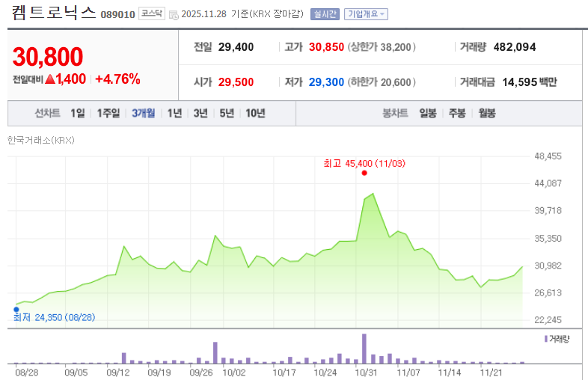Viewport: 588px width, 380px height.
Task: Toggle the 실시간 real-time button
Action: (325, 14)
